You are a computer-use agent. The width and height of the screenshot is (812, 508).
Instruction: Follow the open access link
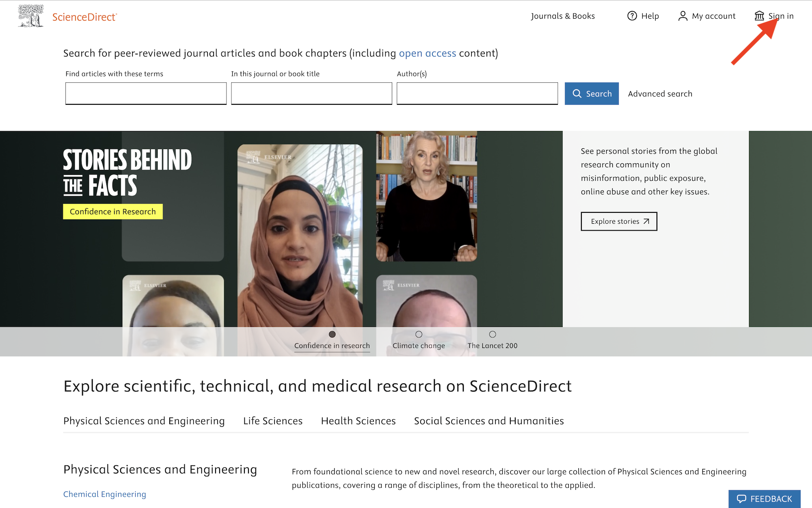pyautogui.click(x=427, y=53)
